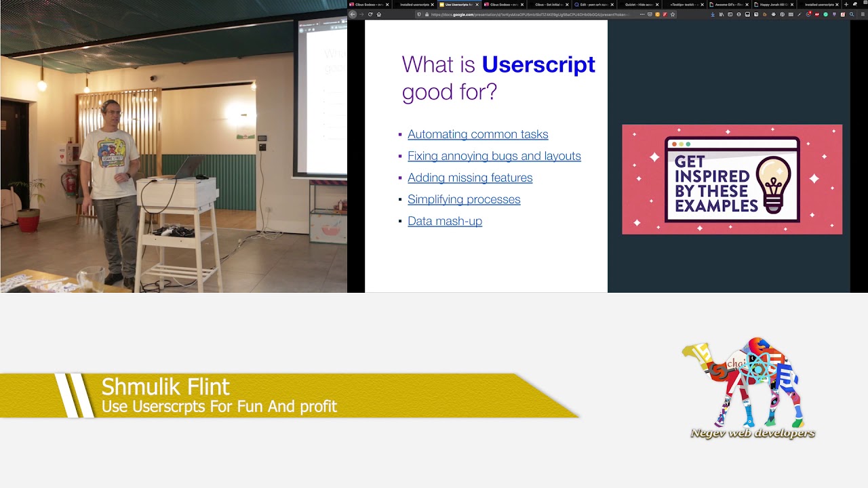Open a new tab with plus button
868x488 pixels.
coord(846,5)
